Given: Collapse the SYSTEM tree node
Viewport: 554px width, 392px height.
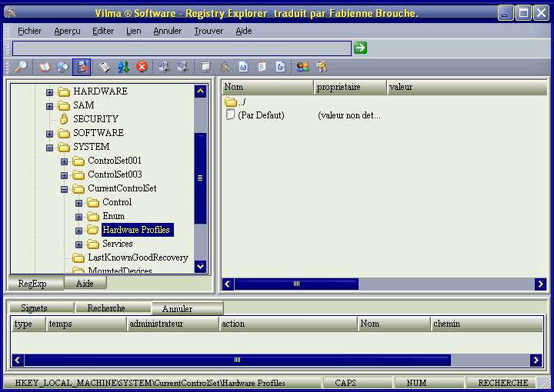Looking at the screenshot, I should (49, 148).
